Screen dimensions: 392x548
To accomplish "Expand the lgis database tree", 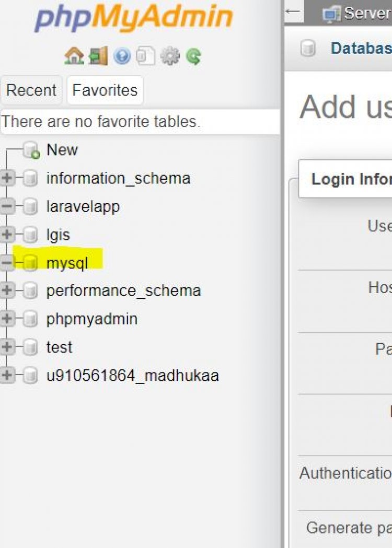I will pos(7,235).
